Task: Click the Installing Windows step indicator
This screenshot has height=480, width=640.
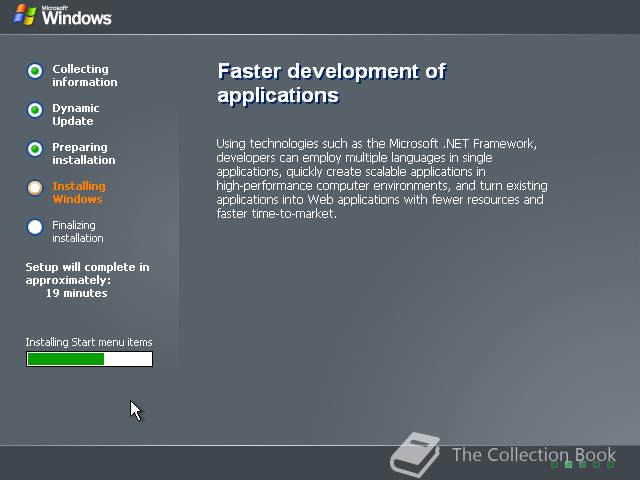Action: [35, 188]
